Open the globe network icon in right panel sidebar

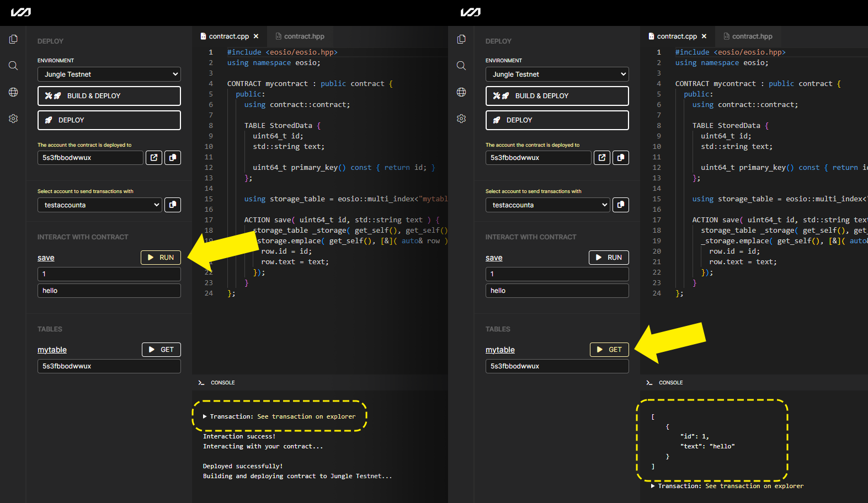click(461, 92)
